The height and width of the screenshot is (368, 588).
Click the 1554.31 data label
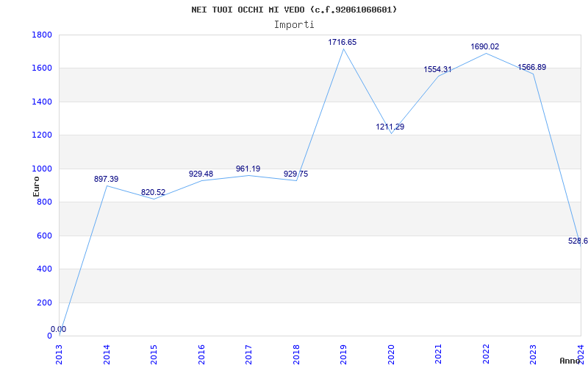click(437, 69)
